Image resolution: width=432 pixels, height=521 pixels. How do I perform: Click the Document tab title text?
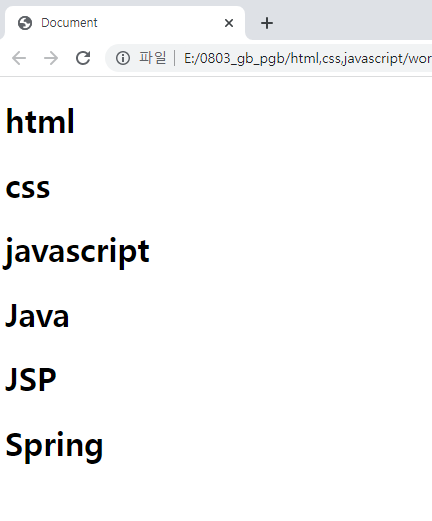(69, 23)
